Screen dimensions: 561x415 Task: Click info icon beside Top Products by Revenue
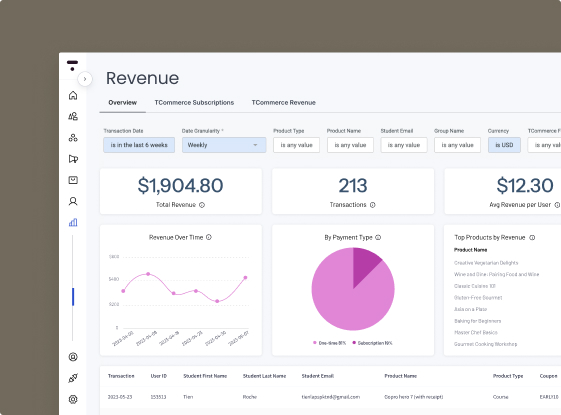coord(532,238)
